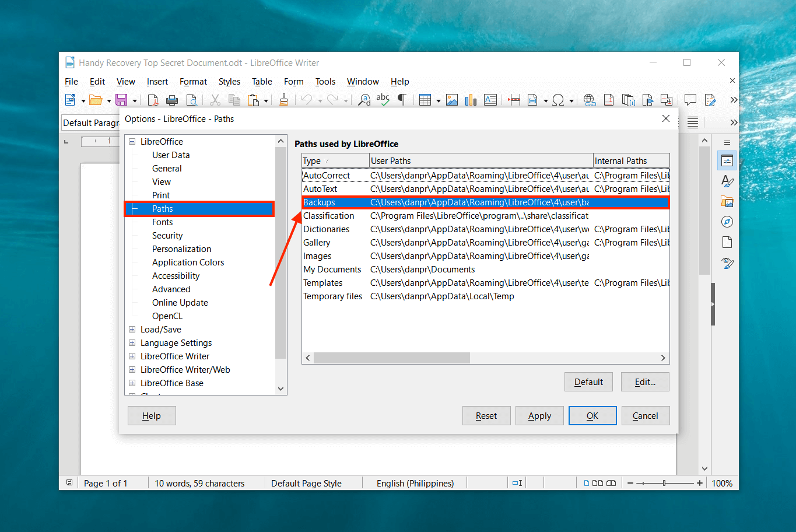Image resolution: width=796 pixels, height=532 pixels.
Task: Expand the LibreOffice Base tree node
Action: pyautogui.click(x=132, y=383)
